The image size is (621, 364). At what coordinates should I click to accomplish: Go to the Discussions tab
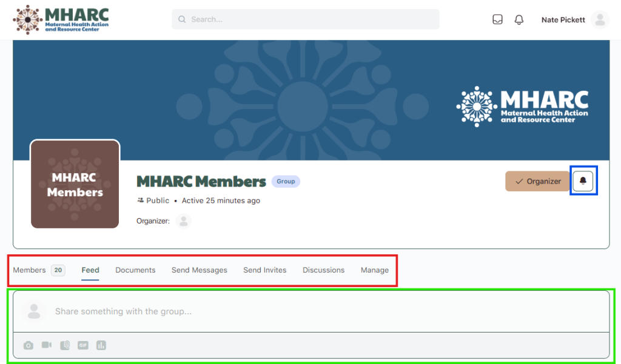(323, 270)
